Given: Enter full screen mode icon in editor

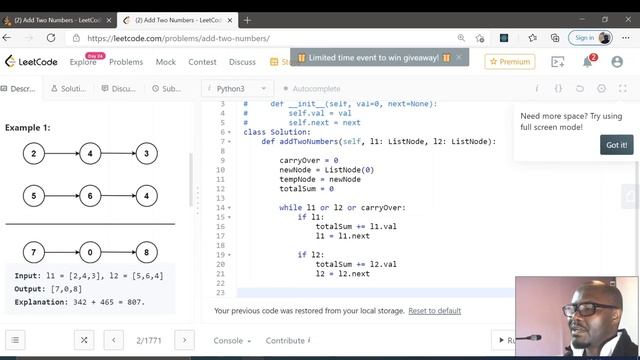Looking at the screenshot, I should pos(622,88).
